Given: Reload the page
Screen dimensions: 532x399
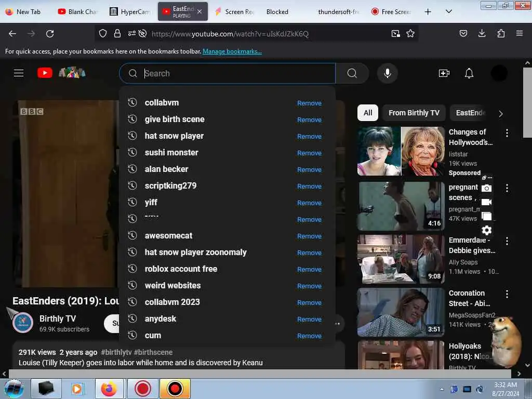Looking at the screenshot, I should [x=50, y=34].
